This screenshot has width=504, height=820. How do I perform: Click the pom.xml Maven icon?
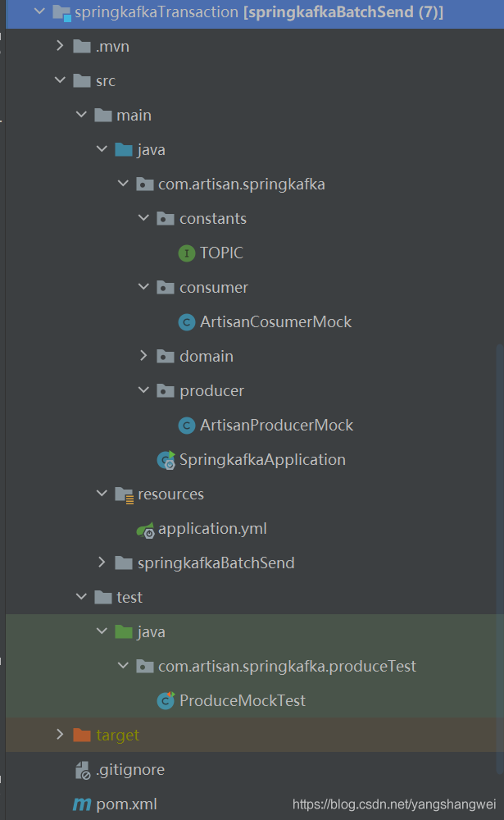(82, 804)
